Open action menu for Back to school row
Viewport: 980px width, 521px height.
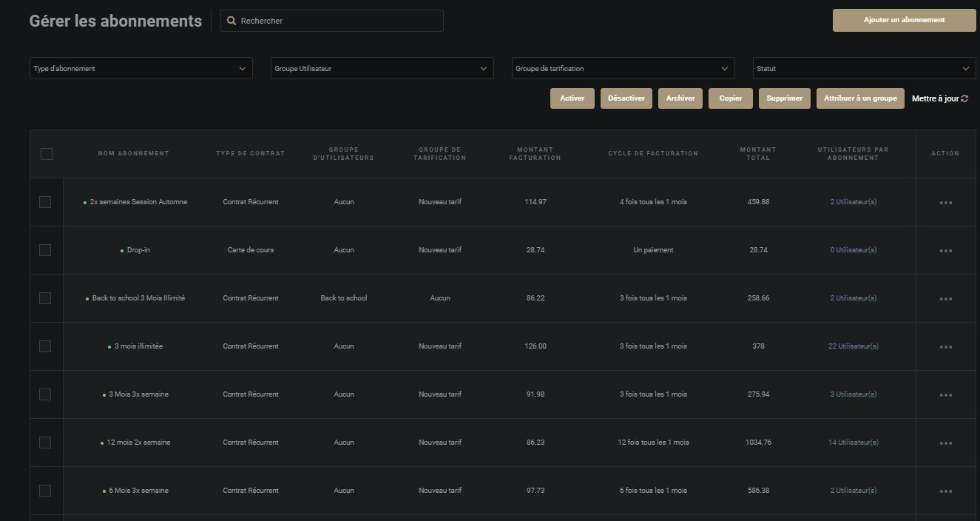pyautogui.click(x=945, y=299)
